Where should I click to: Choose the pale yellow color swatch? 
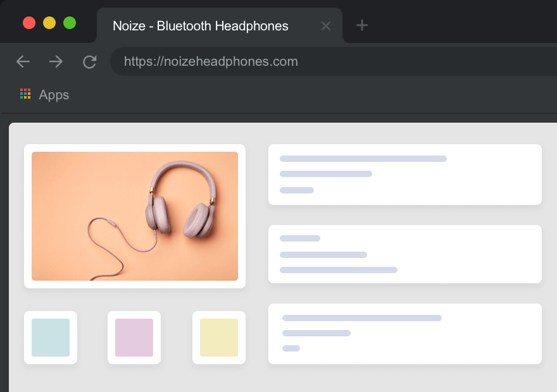click(x=219, y=338)
